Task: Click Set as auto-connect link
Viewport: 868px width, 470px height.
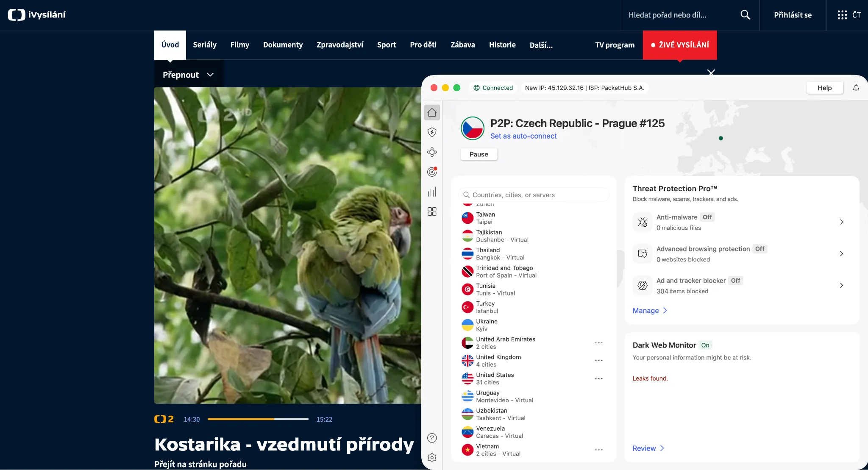Action: pos(523,136)
